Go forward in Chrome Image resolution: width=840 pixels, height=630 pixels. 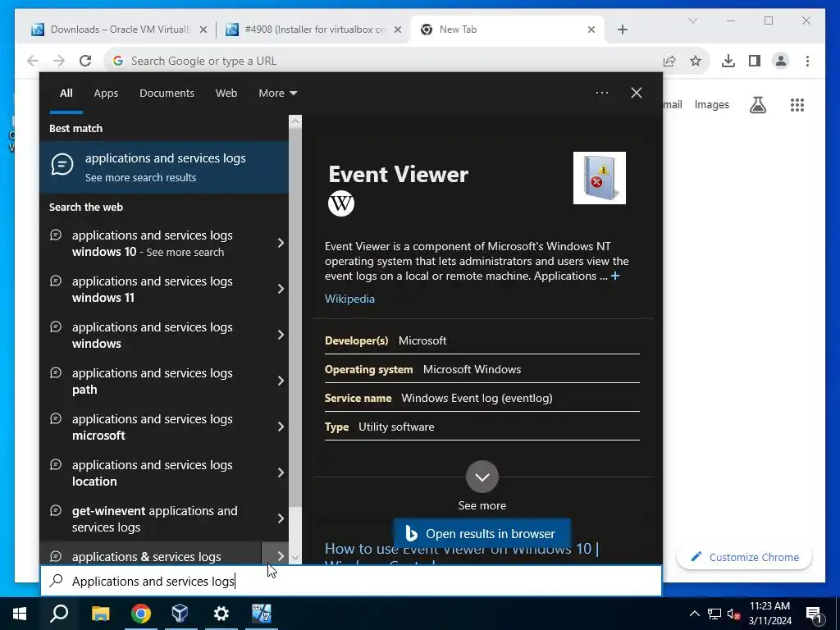(59, 61)
